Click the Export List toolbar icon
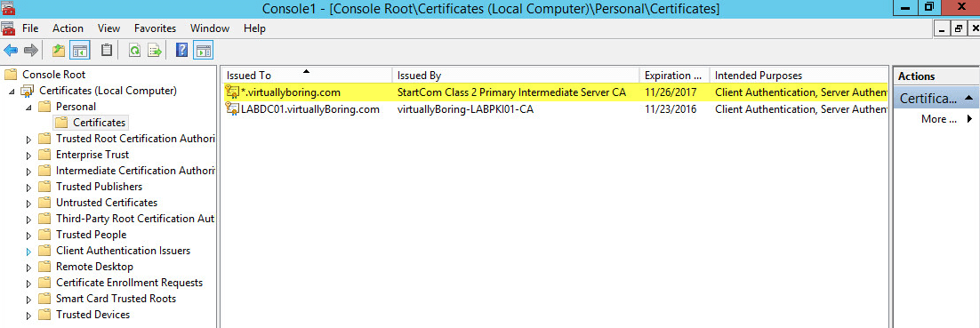The image size is (980, 328). tap(155, 50)
